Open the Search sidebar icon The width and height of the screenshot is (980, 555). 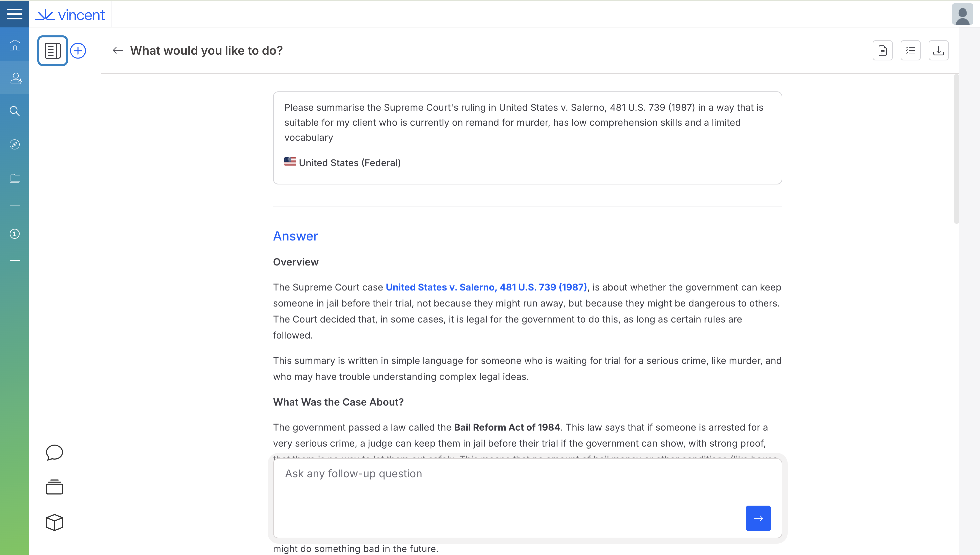pyautogui.click(x=14, y=111)
